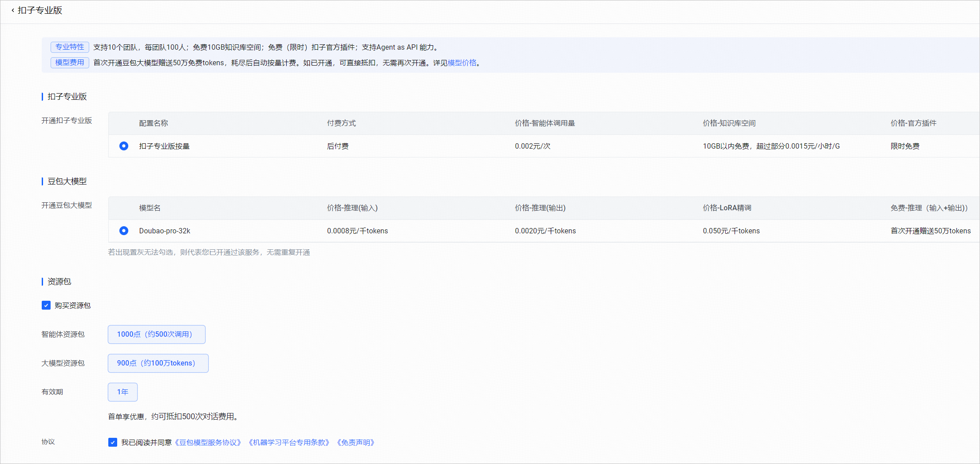Choose the 900点（约100万tokens）package option

coord(158,363)
